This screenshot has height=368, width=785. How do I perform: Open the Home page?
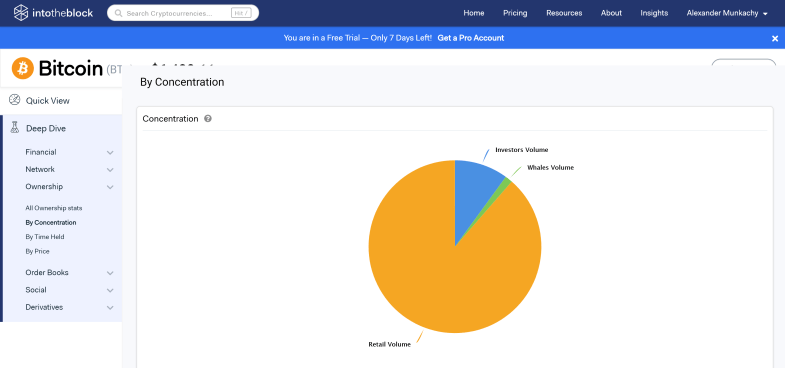pyautogui.click(x=474, y=13)
